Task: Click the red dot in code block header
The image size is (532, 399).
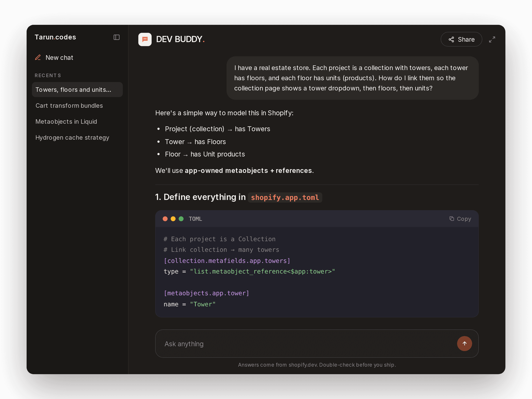Action: tap(165, 219)
